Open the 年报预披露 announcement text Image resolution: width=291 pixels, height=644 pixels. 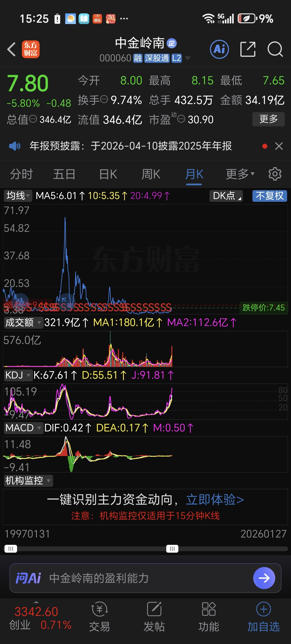130,146
